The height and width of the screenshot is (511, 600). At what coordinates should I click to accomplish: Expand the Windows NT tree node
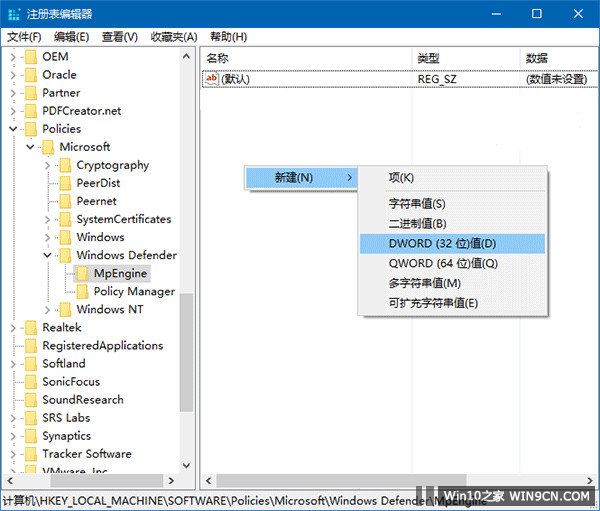[x=47, y=309]
